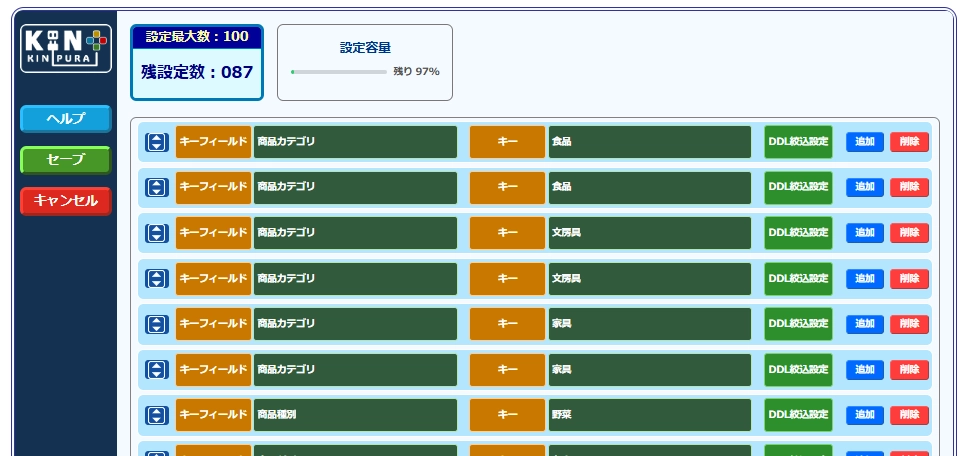The height and width of the screenshot is (456, 969).
Task: Click the reorder arrows icon on first 文房具 row
Action: [157, 233]
